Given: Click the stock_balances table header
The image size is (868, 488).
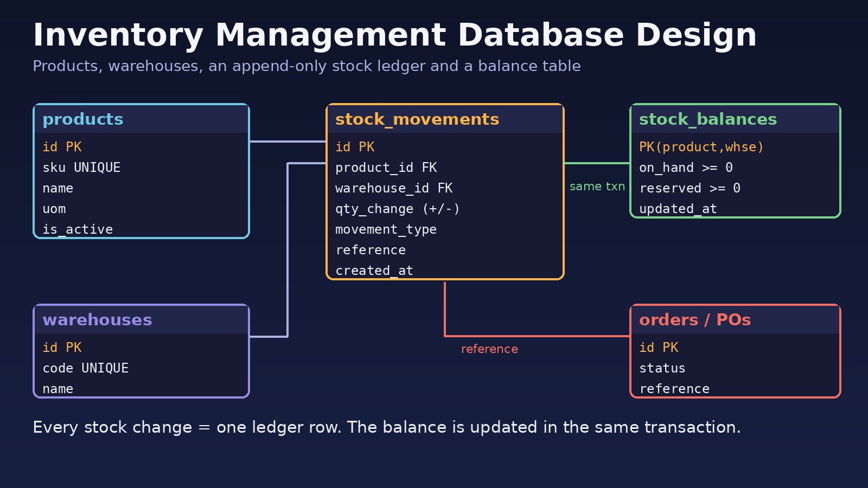Looking at the screenshot, I should [735, 119].
